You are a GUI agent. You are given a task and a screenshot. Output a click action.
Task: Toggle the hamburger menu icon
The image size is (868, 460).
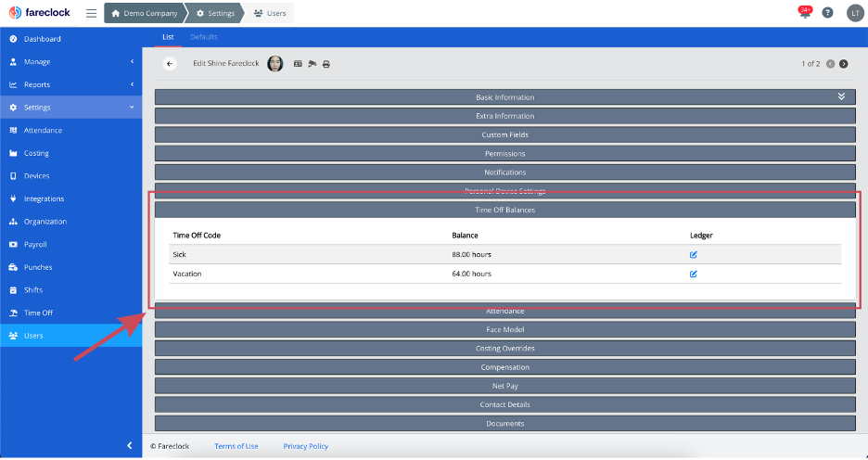(91, 13)
